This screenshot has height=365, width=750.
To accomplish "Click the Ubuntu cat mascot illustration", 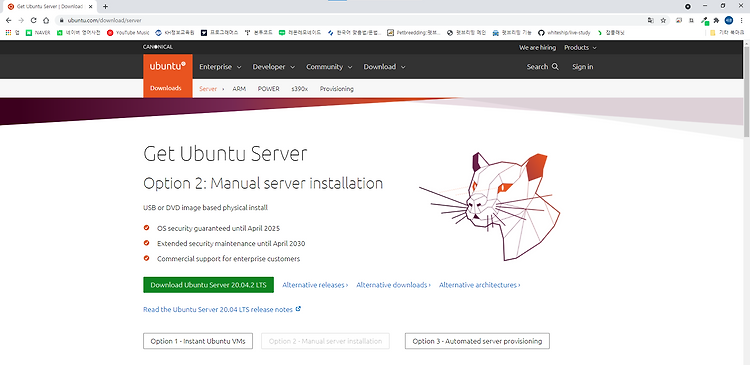I will (x=489, y=207).
